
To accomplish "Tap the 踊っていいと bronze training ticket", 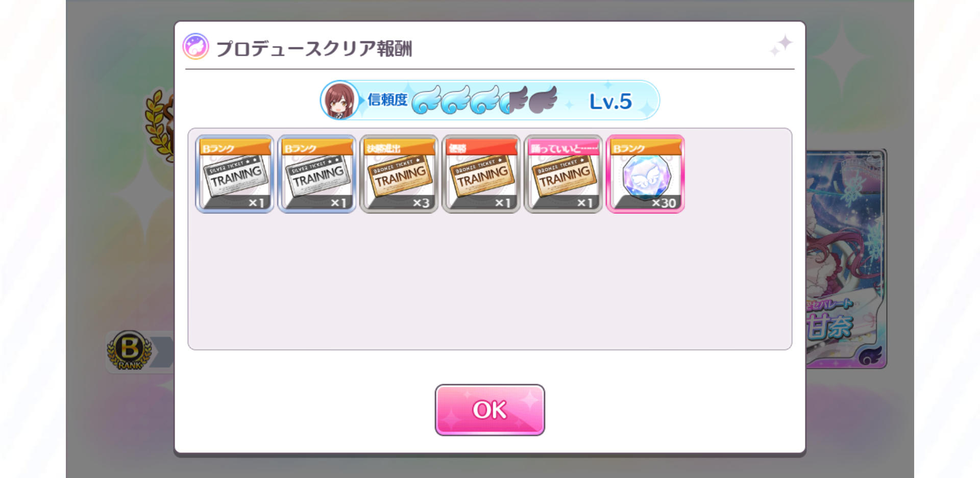I will [x=563, y=174].
